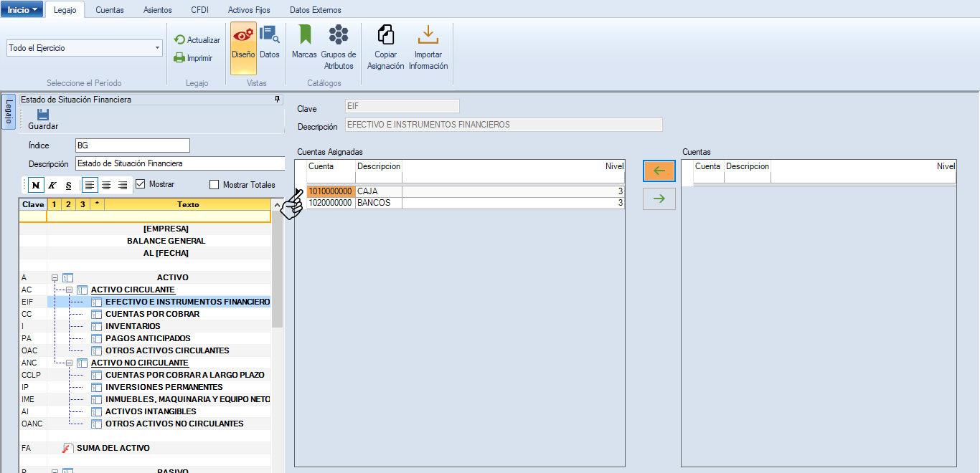This screenshot has width=980, height=473.
Task: Open the Activos Fijos tab
Action: [249, 10]
